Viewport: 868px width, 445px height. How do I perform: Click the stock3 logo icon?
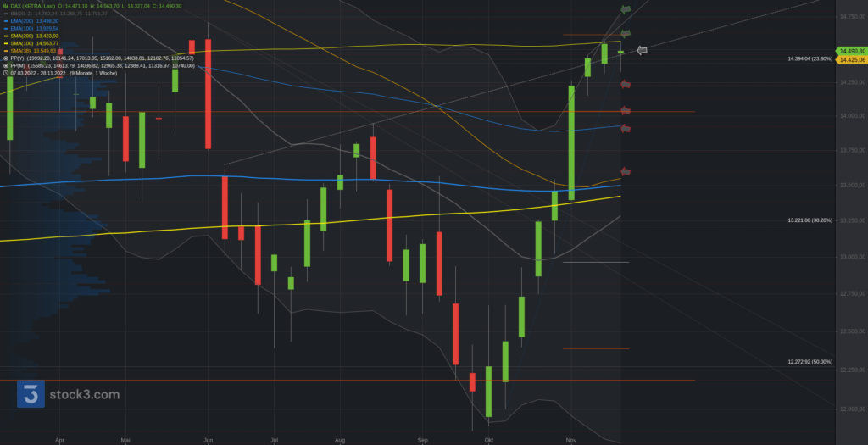click(x=31, y=394)
